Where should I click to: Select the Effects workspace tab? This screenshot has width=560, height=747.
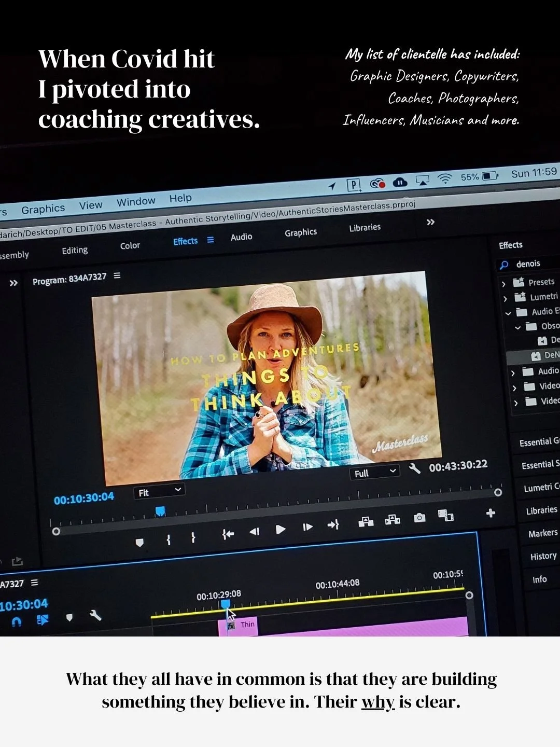pos(185,241)
